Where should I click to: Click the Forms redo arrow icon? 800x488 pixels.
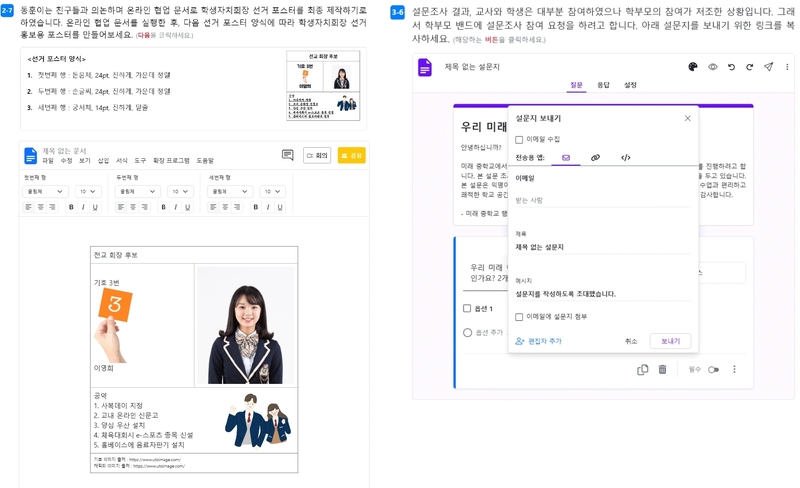coord(749,67)
